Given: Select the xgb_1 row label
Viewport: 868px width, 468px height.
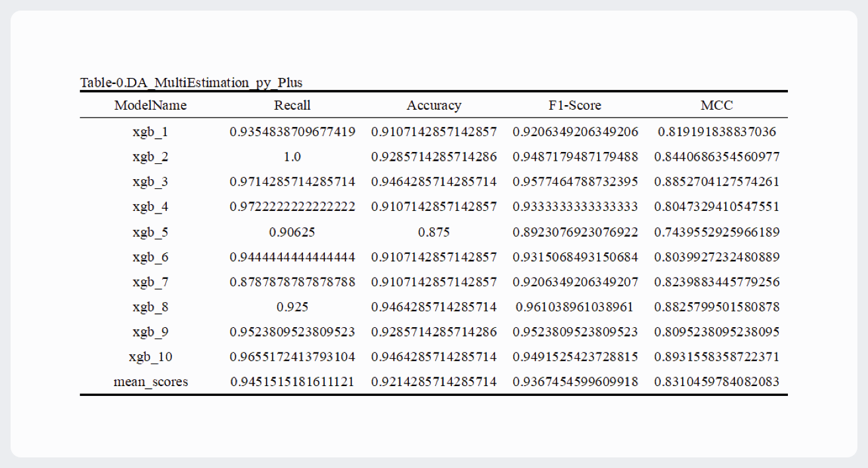Looking at the screenshot, I should pos(150,132).
